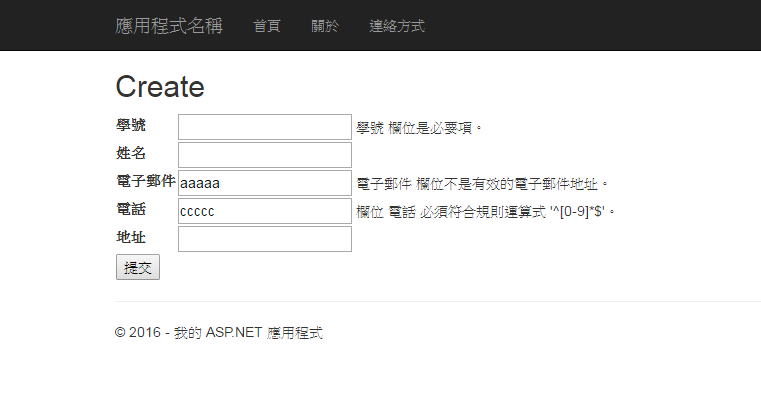Click the invalid 電子郵件 address error message

tap(482, 184)
